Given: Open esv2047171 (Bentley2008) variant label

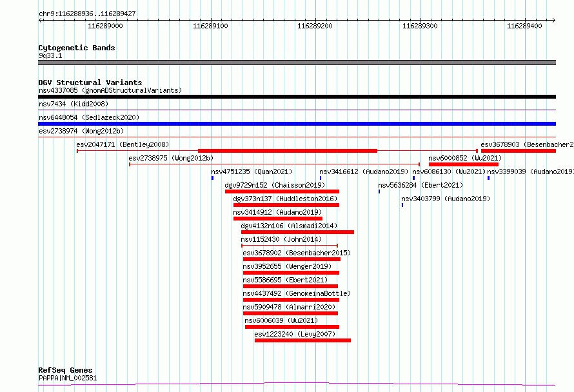Looking at the screenshot, I should coord(123,144).
